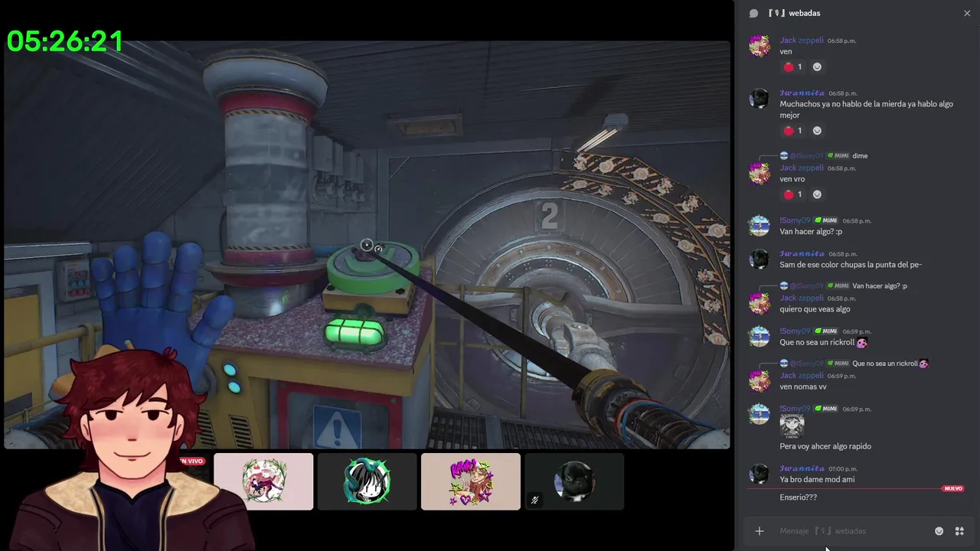Screen dimensions: 980x551
Task: Click Jack zeppeli username above "quiero que veas algo"
Action: pos(802,298)
